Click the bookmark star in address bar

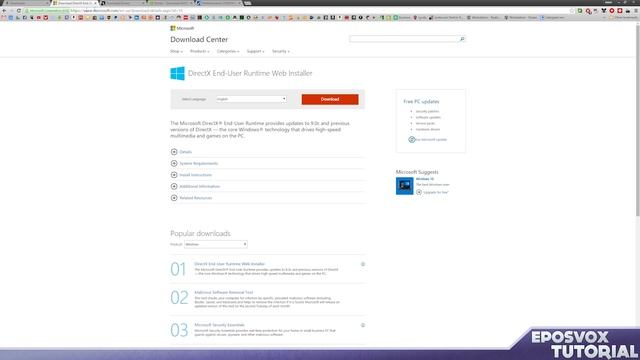(x=571, y=11)
